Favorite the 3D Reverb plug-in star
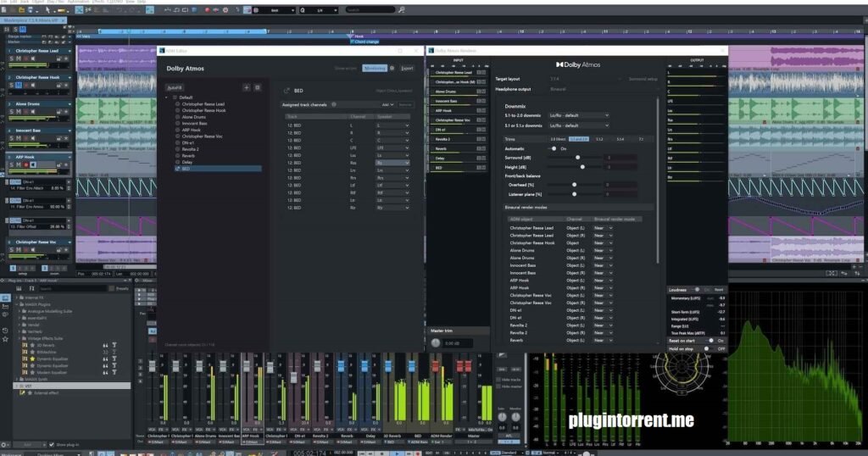The width and height of the screenshot is (868, 456). click(x=32, y=345)
